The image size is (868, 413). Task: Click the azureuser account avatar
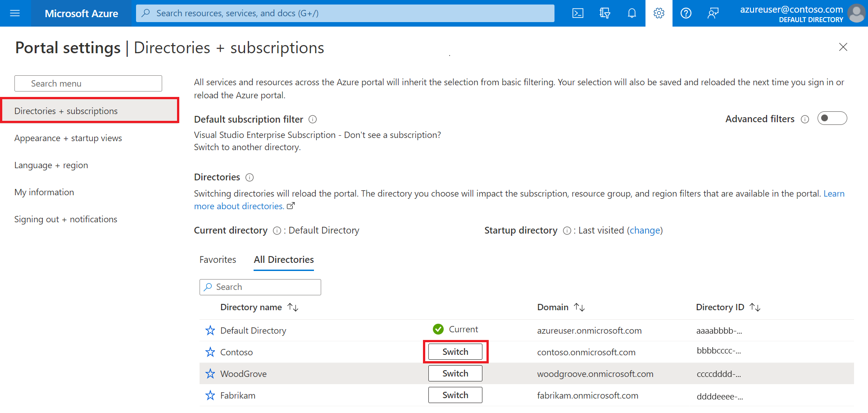pos(856,13)
